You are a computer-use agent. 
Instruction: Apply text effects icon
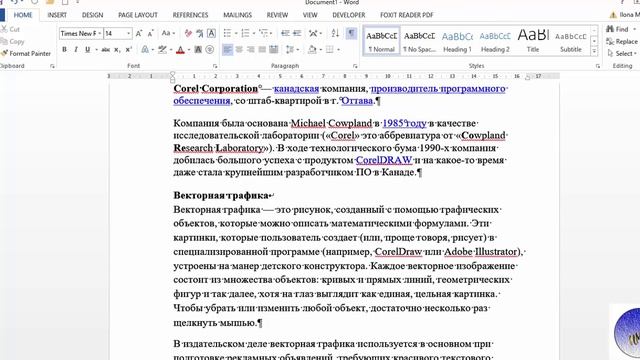[x=145, y=50]
